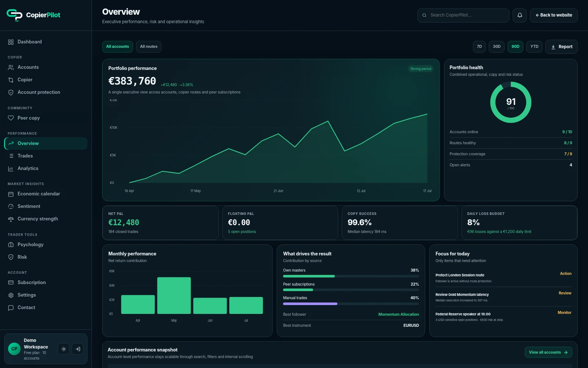Click the 5 open positions text
Screen dimensions: 588x368
pyautogui.click(x=242, y=232)
